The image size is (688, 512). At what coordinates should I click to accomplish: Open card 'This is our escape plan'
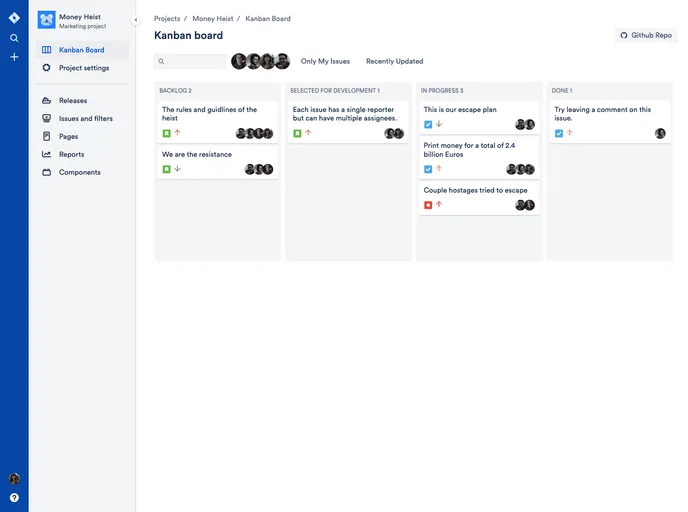coord(479,117)
